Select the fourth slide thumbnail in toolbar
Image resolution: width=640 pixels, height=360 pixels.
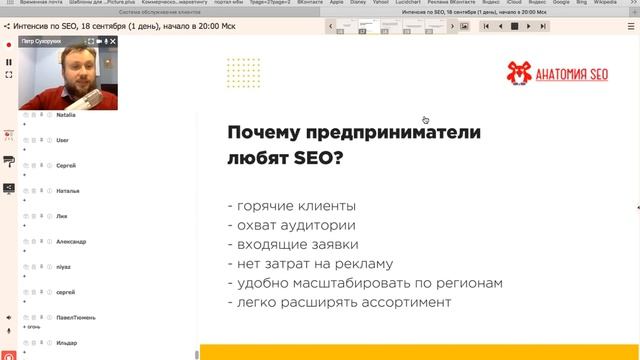click(413, 26)
